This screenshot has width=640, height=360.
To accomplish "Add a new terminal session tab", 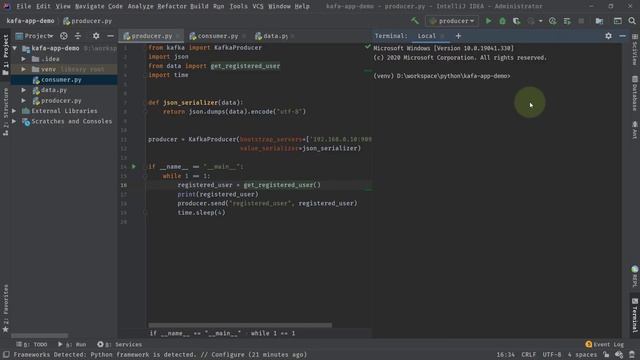I will [458, 36].
